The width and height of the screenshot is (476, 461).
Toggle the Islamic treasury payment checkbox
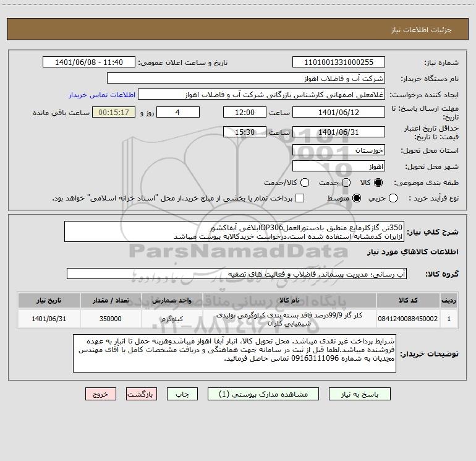[300, 198]
